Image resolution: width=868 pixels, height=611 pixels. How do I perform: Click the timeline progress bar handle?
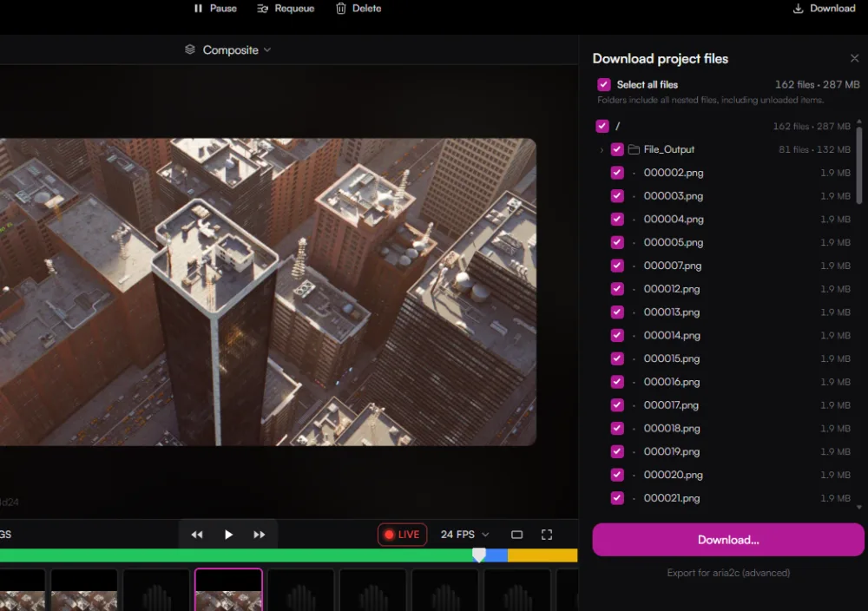pos(479,555)
